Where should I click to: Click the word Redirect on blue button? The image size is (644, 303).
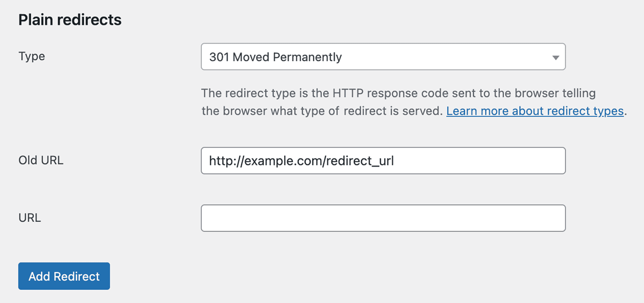click(76, 276)
